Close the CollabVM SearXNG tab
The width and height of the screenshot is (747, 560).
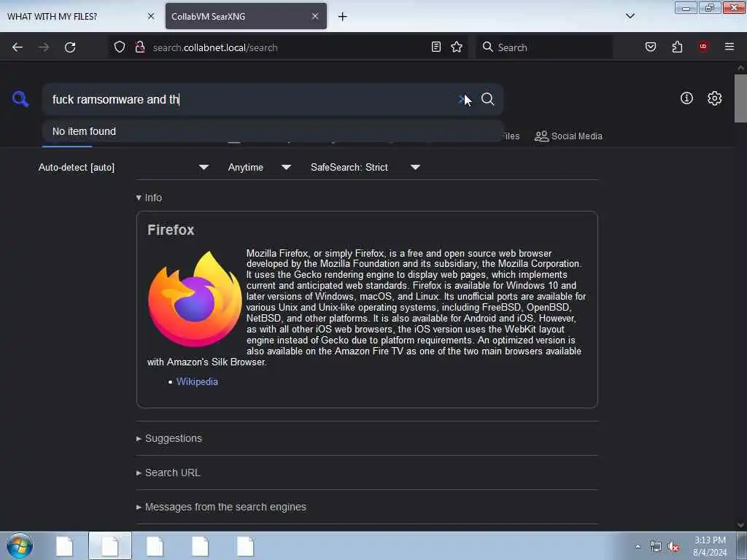tap(315, 16)
